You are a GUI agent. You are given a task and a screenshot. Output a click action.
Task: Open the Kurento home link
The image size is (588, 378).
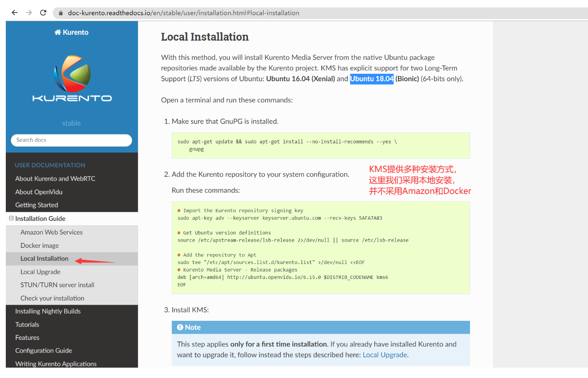[72, 32]
